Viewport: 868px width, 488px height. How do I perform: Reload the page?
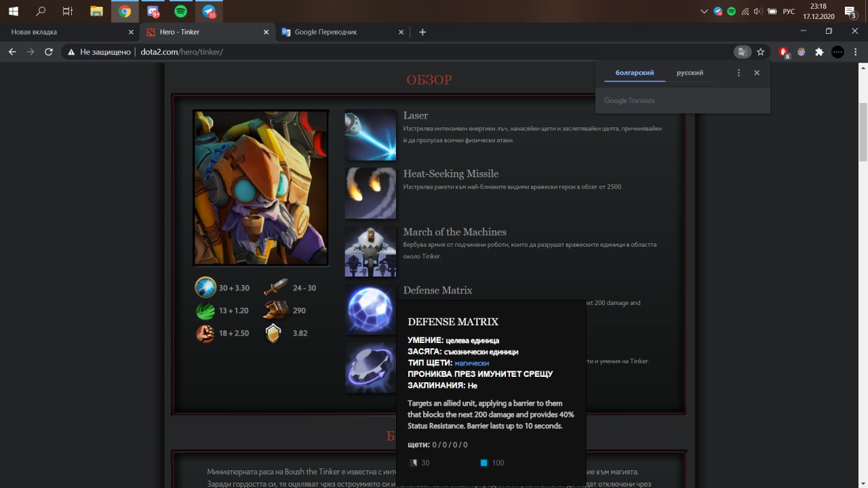point(49,52)
